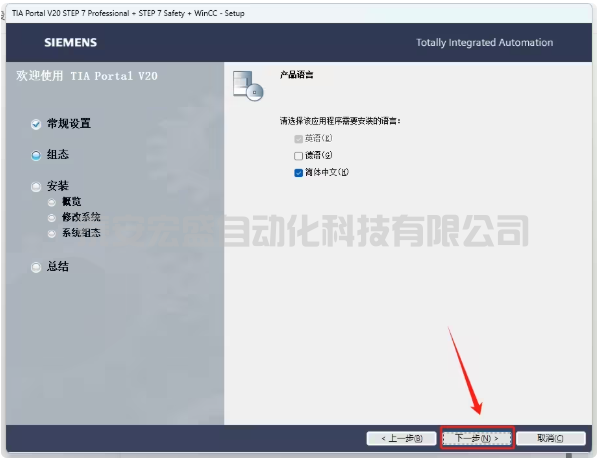
Task: Click the 修改系统 sub-step bullet icon
Action: (x=52, y=217)
